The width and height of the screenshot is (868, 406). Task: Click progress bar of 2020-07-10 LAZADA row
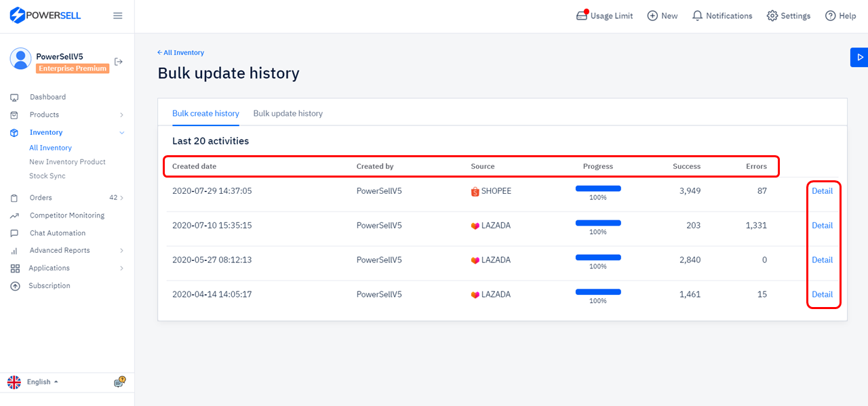598,222
